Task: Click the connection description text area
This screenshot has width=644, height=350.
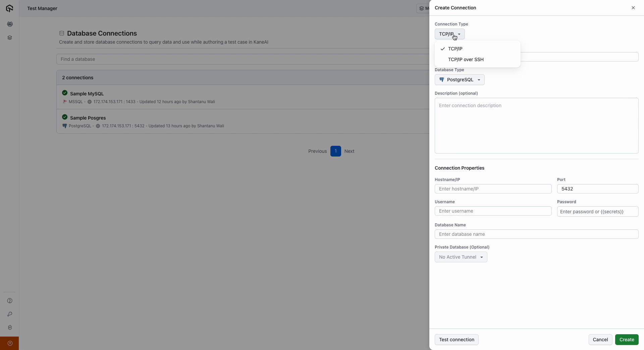Action: [x=536, y=126]
